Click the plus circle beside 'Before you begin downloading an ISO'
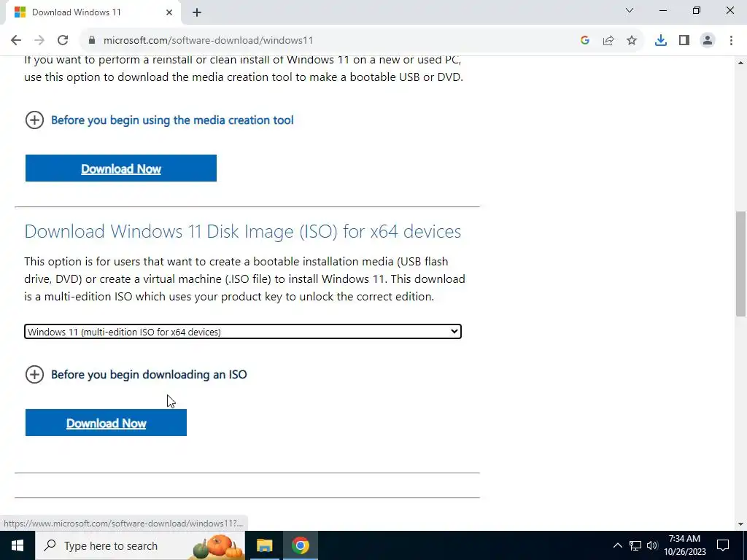Screen dimensions: 747x560 point(34,374)
